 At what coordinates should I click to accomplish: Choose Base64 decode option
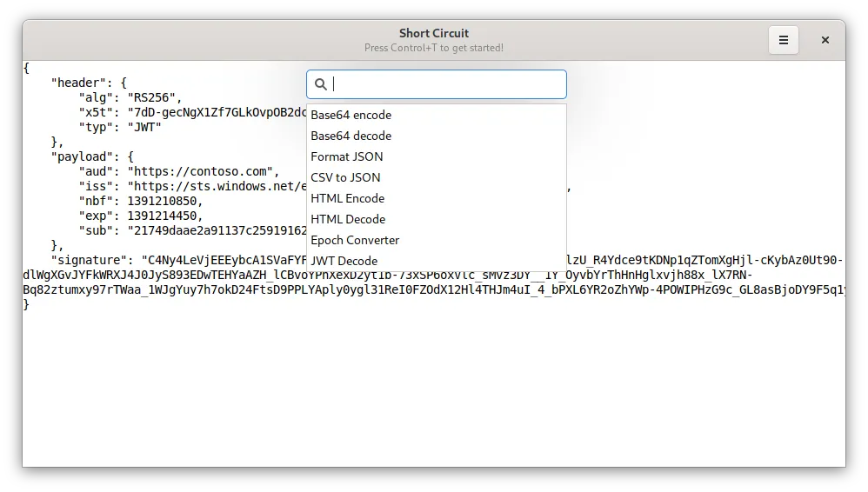point(437,136)
